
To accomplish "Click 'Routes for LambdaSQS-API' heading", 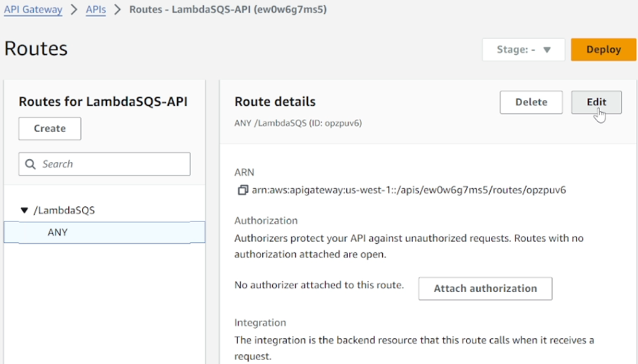I will 103,101.
